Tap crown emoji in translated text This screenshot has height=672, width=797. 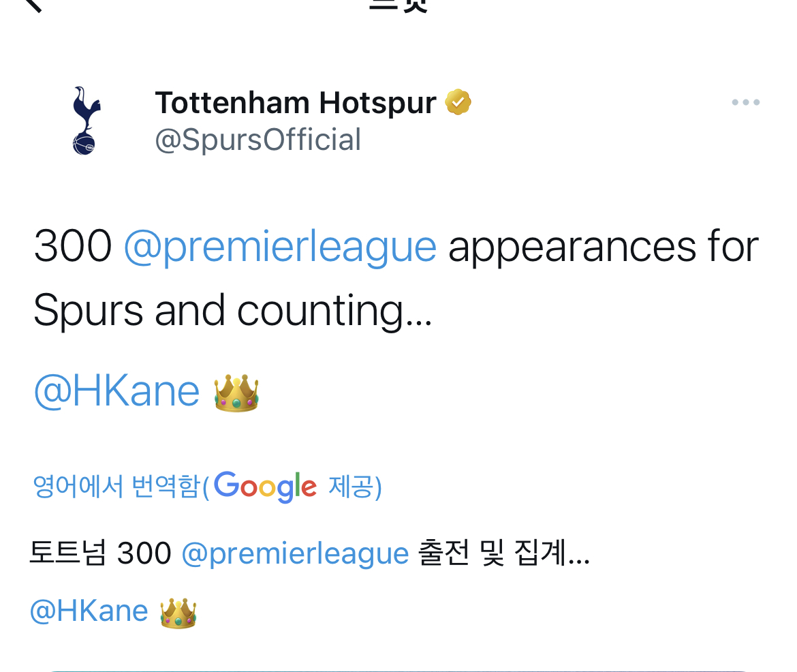[x=178, y=613]
